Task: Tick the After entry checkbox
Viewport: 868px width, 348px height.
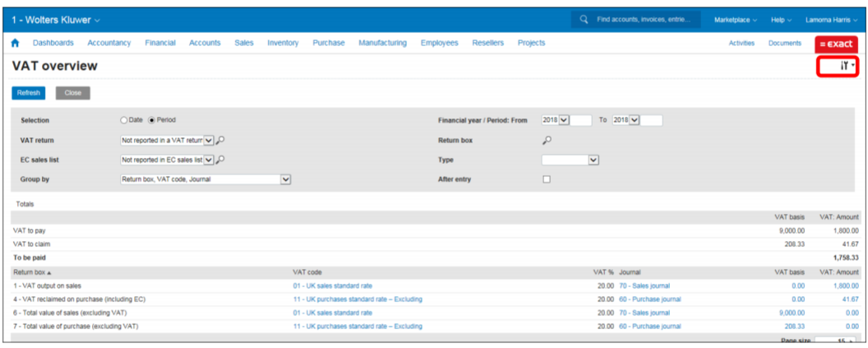Action: [x=547, y=179]
